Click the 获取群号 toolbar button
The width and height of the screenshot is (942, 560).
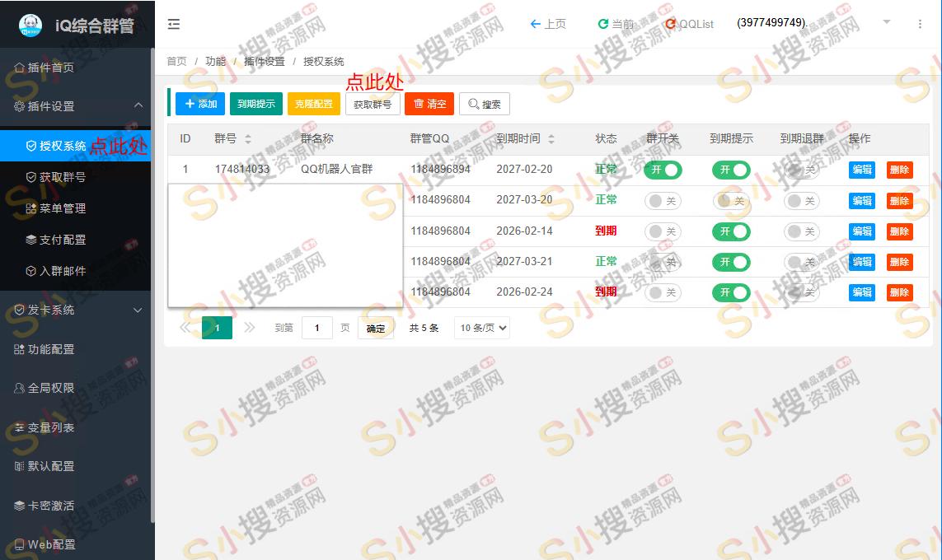(x=373, y=104)
